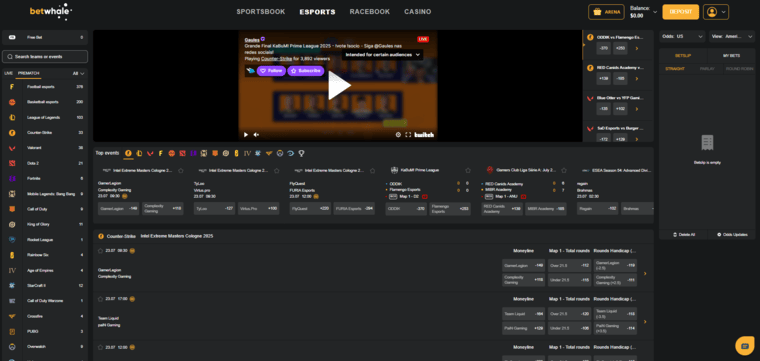Open Call of Duty Warzone category
Image resolution: width=760 pixels, height=361 pixels.
pos(45,301)
